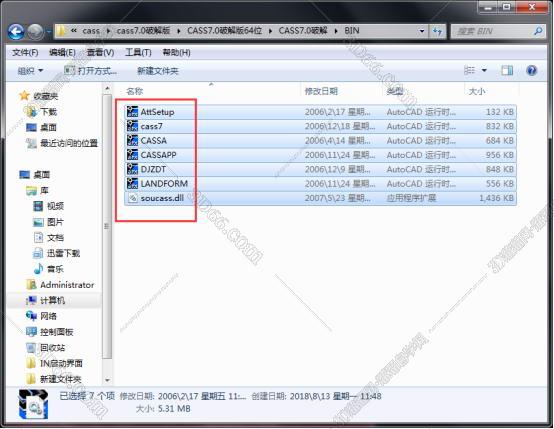
Task: Click the CASS7.0破解 breadcrumb segment
Action: coord(303,31)
